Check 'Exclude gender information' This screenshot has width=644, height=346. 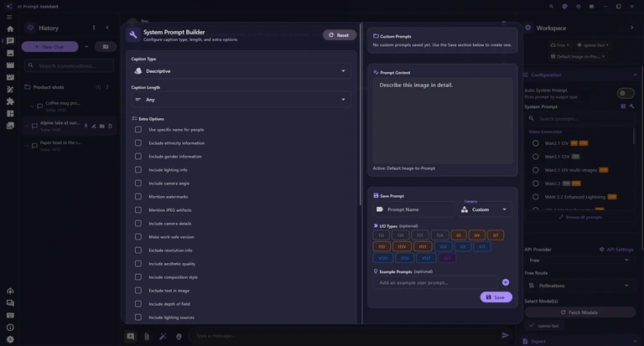138,157
